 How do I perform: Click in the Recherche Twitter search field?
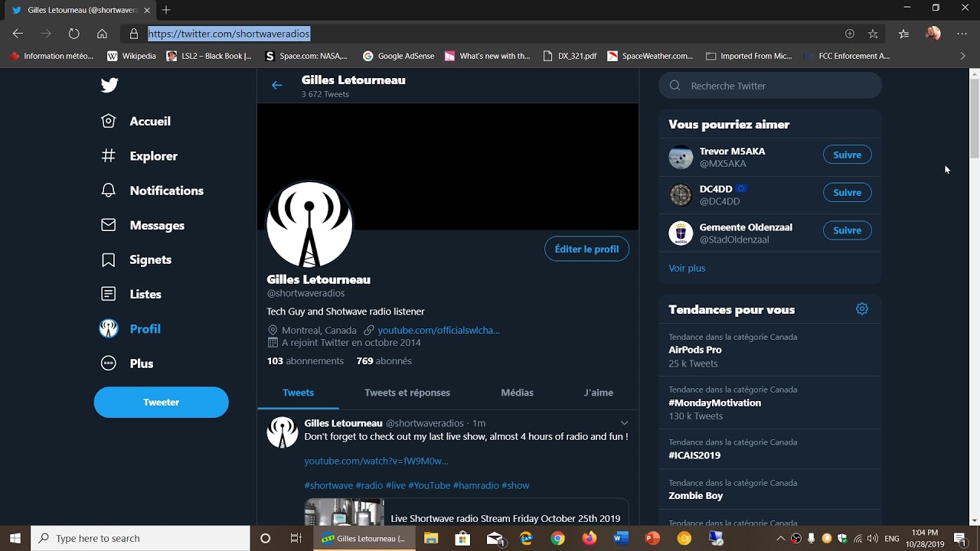pos(770,86)
